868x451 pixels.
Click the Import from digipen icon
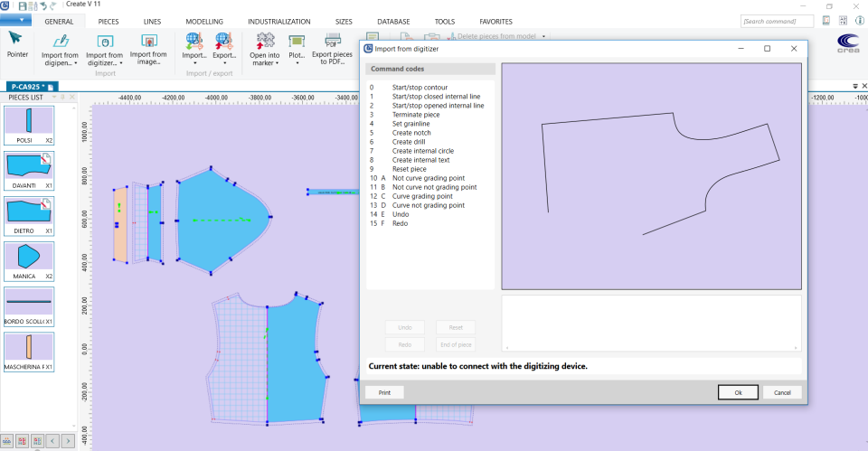[x=60, y=41]
